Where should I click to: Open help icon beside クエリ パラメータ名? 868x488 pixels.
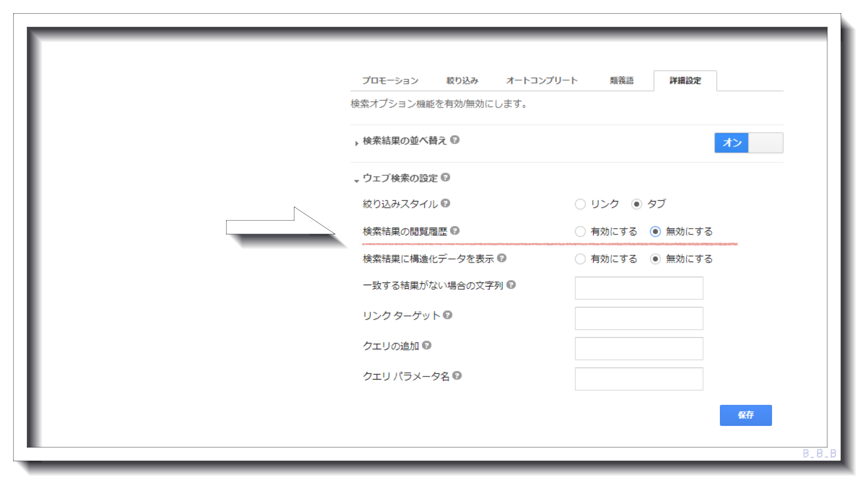457,375
